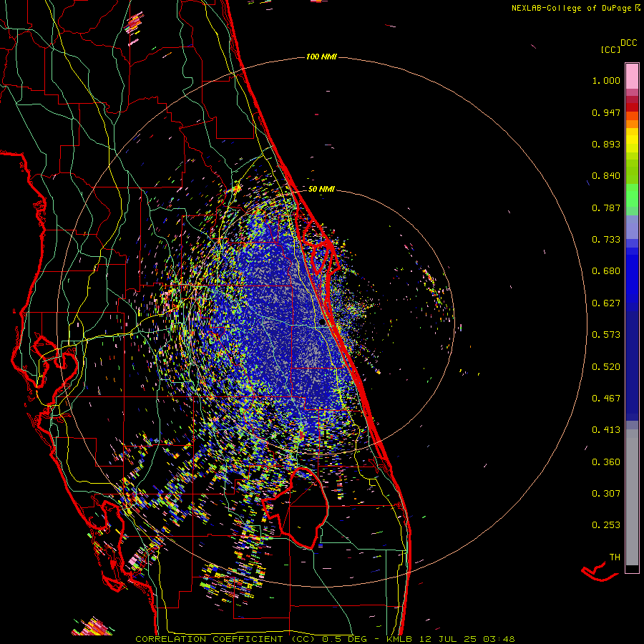This screenshot has height=644, width=644.
Task: Click the 100 NMI range ring label
Action: [x=321, y=57]
